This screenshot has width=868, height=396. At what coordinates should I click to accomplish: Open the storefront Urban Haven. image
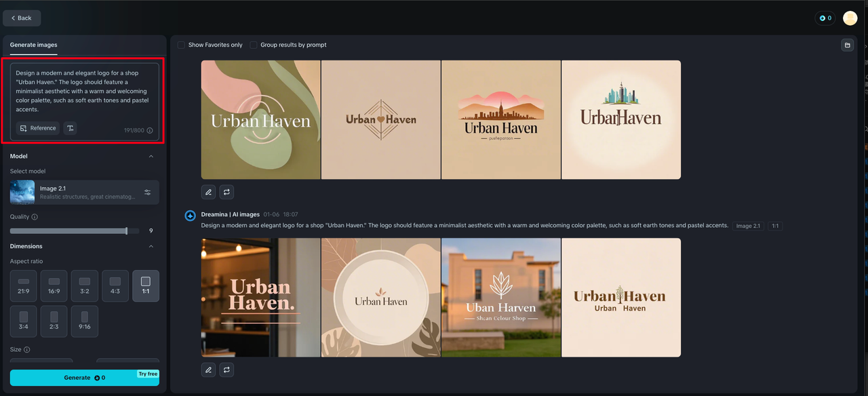261,298
